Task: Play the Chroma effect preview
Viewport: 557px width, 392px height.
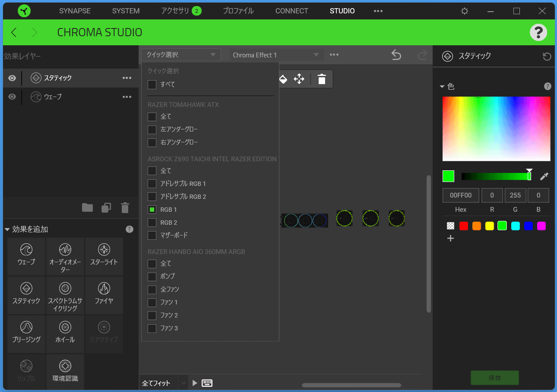Action: point(195,383)
